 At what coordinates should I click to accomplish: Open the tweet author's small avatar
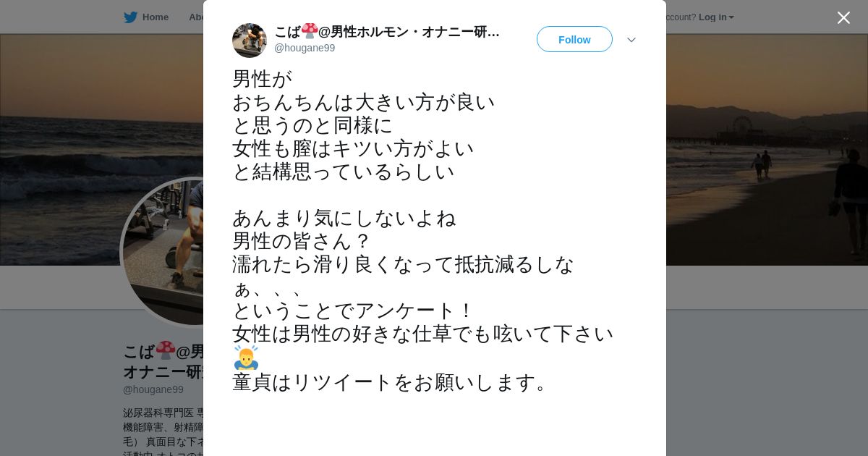tap(250, 41)
